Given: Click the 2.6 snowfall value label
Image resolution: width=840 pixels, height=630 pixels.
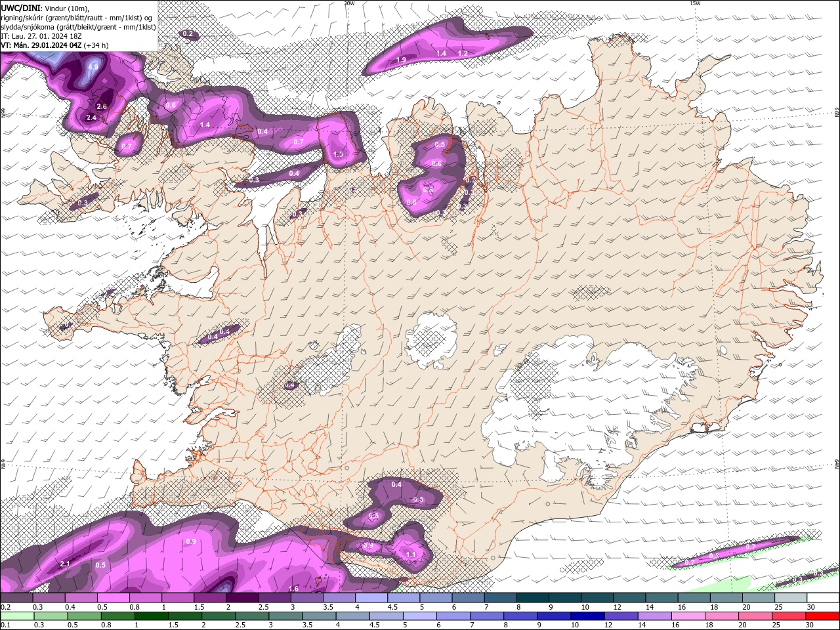Looking at the screenshot, I should pyautogui.click(x=102, y=106).
